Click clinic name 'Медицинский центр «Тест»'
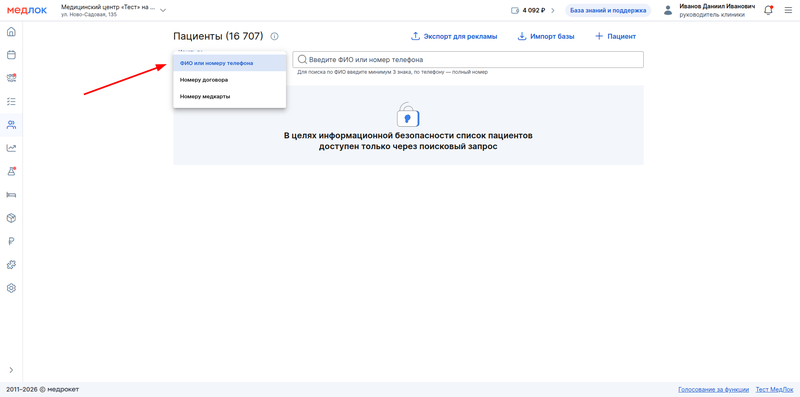The width and height of the screenshot is (800, 397). [x=108, y=7]
